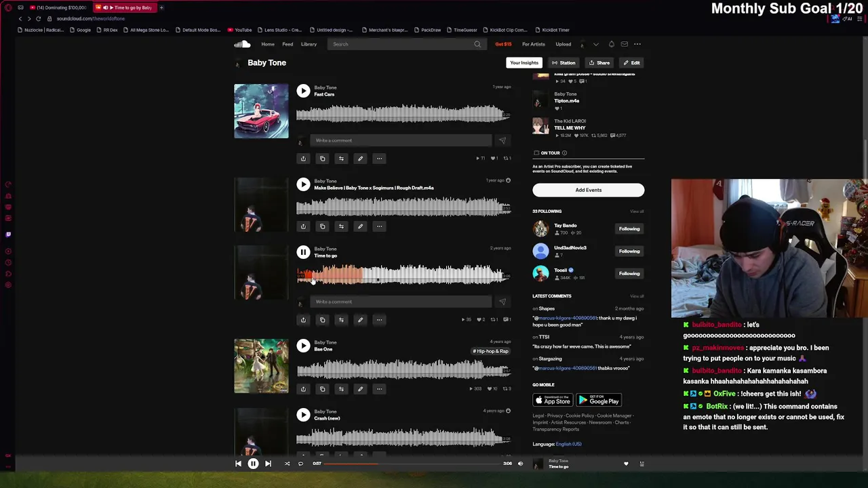Send comment on Time to go
Image resolution: width=868 pixels, height=488 pixels.
(x=502, y=302)
